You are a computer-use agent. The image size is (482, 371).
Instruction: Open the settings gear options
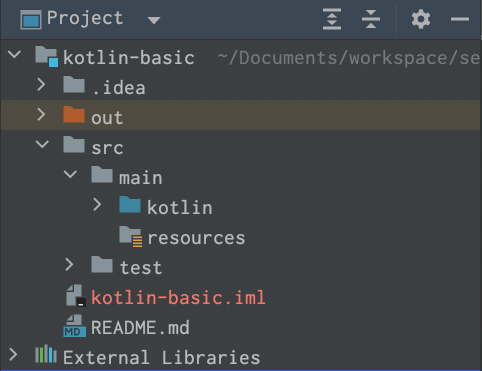point(421,19)
